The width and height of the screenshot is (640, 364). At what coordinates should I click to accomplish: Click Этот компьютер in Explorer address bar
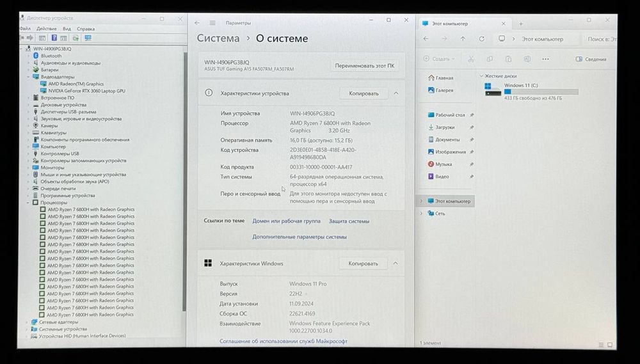click(x=542, y=39)
